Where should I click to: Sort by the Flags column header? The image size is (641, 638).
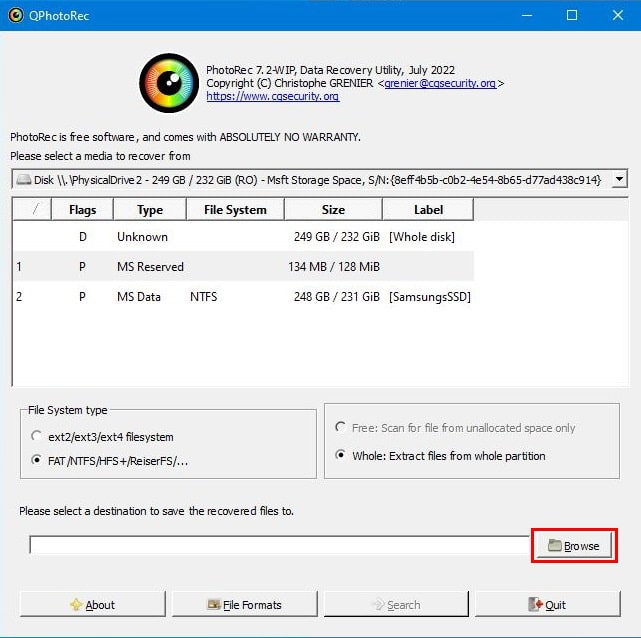(x=82, y=210)
